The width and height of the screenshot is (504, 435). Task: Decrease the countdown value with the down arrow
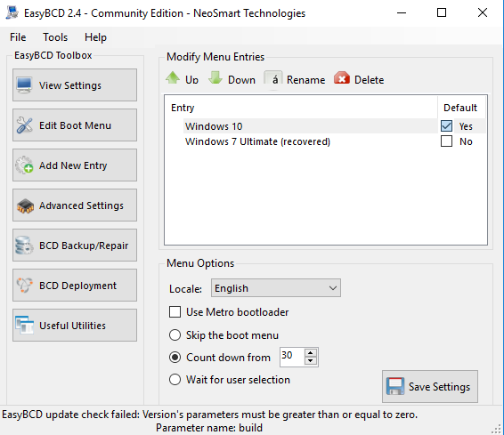click(x=310, y=361)
